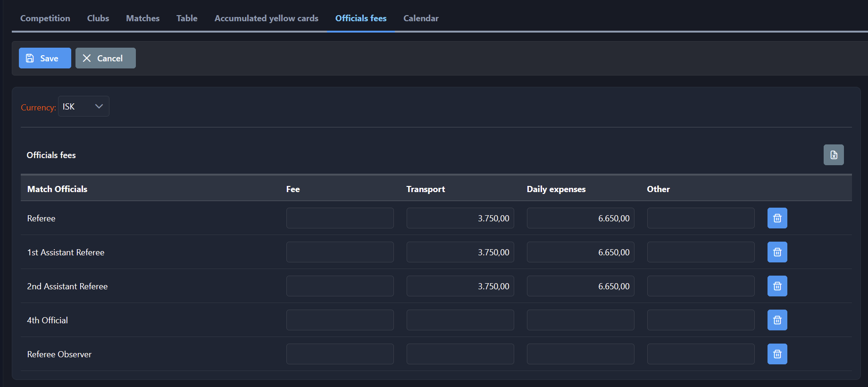Image resolution: width=868 pixels, height=387 pixels.
Task: Click 4th Official Transport input field
Action: pos(460,320)
